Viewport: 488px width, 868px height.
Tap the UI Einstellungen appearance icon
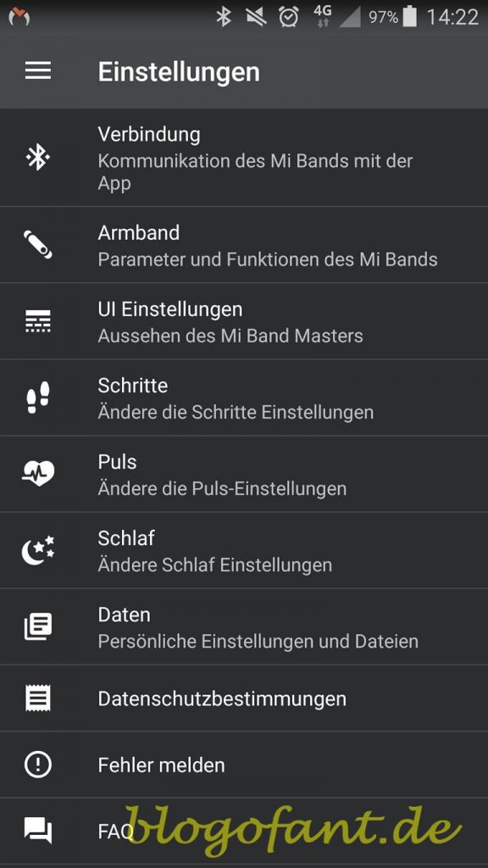pyautogui.click(x=37, y=320)
